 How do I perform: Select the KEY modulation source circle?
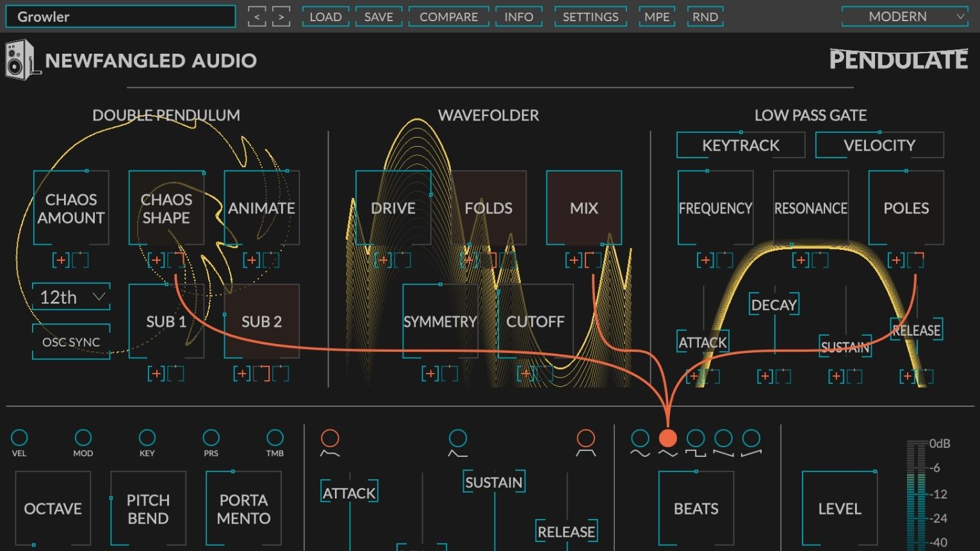pyautogui.click(x=147, y=438)
